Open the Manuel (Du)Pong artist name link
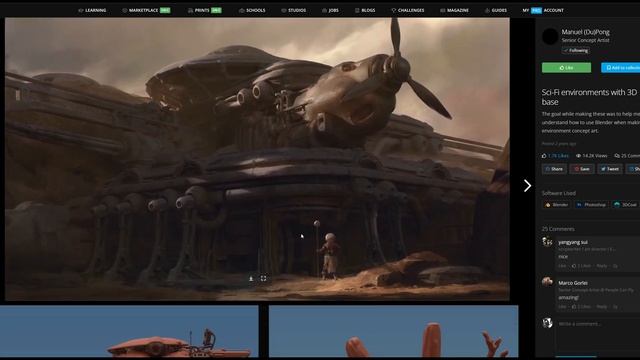The width and height of the screenshot is (640, 360). point(585,32)
